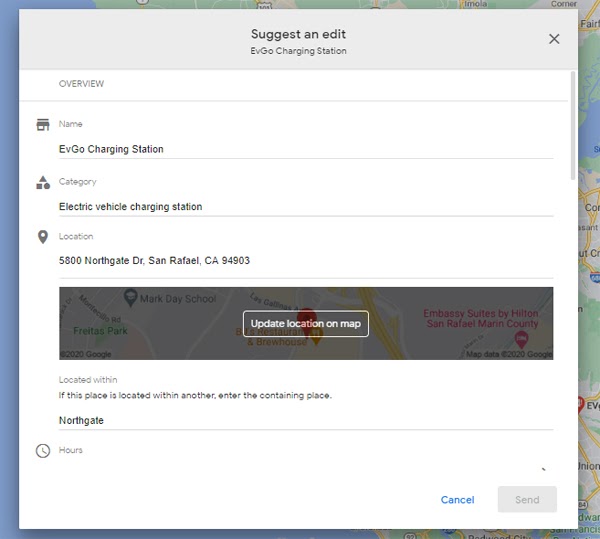600x539 pixels.
Task: Click the Cancel button
Action: point(457,500)
